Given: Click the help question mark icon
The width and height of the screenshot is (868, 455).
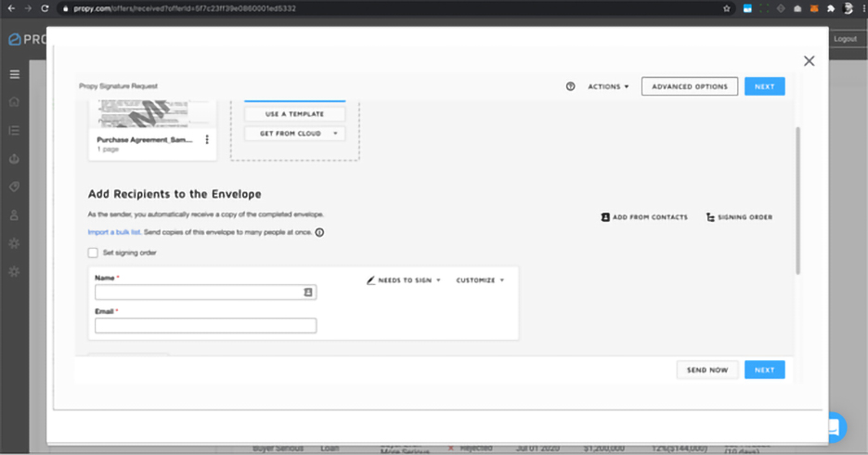Looking at the screenshot, I should (x=570, y=86).
